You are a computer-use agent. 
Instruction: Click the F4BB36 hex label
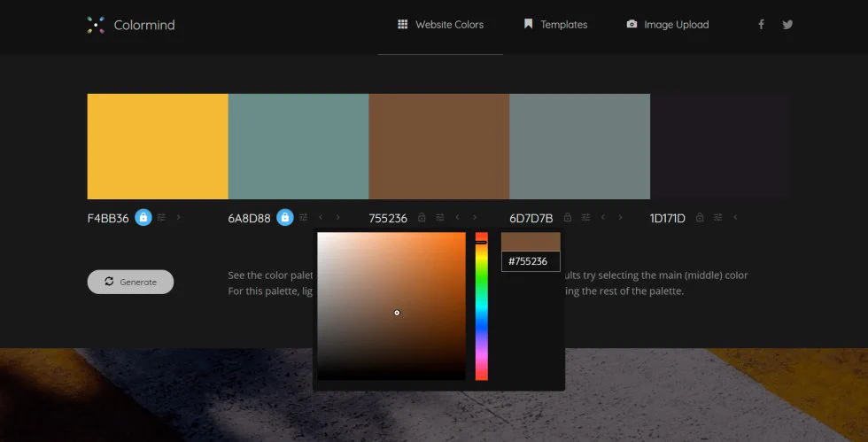(x=108, y=218)
